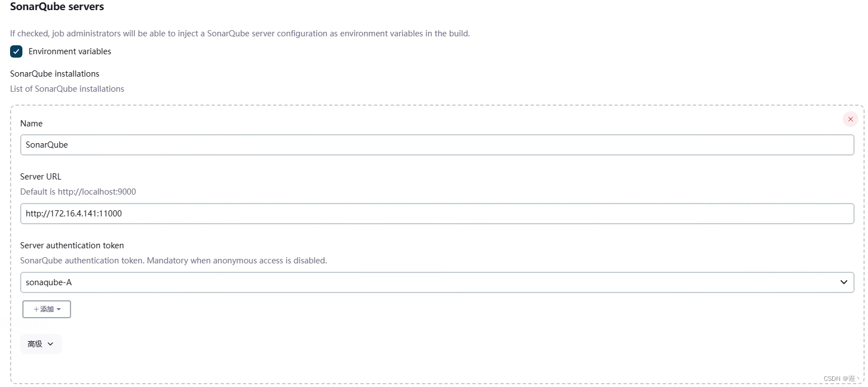The height and width of the screenshot is (387, 868).
Task: Expand the 高级 advanced options section
Action: (40, 344)
